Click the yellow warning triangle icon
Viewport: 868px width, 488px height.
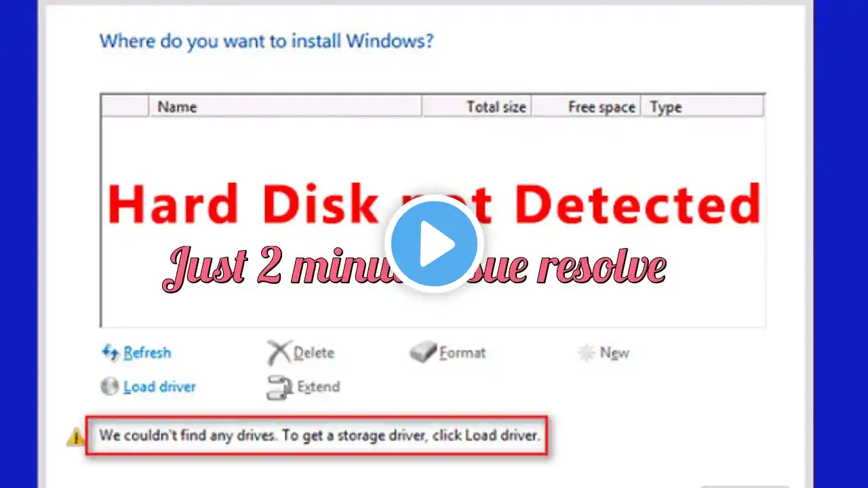(x=75, y=437)
